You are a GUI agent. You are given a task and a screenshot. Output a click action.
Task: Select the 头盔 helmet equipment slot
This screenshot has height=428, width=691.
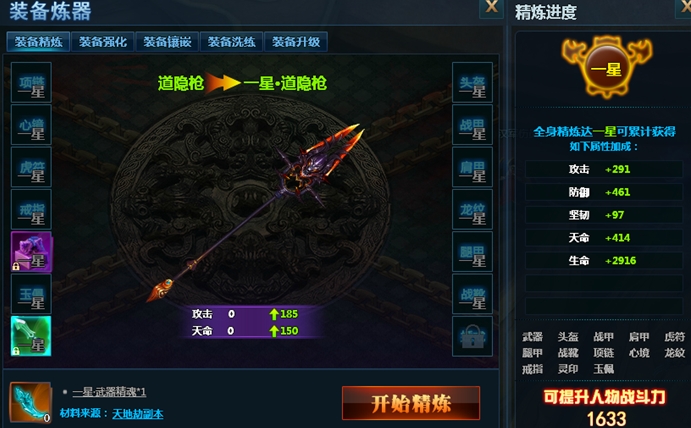472,82
